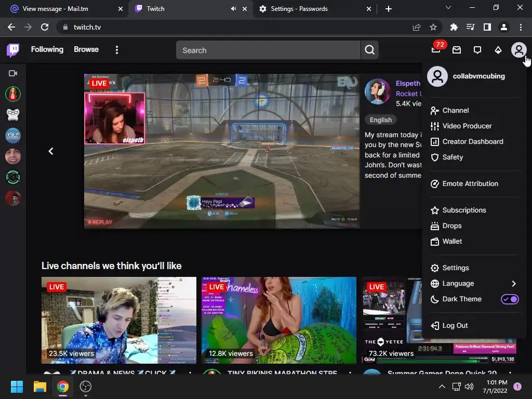This screenshot has width=532, height=399.
Task: Switch to View message - Mail.tm tab
Action: click(64, 9)
